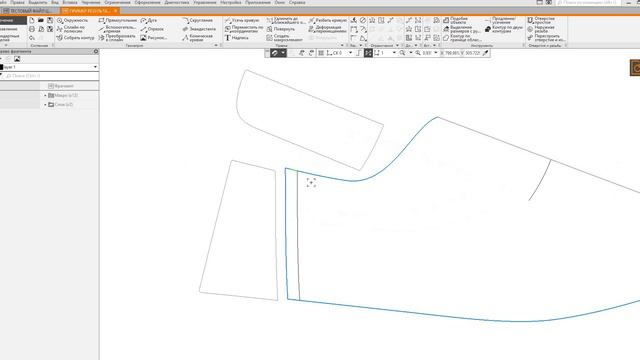This screenshot has width=640, height=360.
Task: Switch to the first gray document tab
Action: pos(30,11)
